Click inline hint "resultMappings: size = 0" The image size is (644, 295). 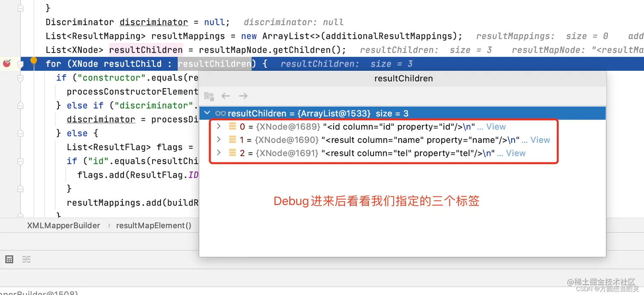pos(542,36)
